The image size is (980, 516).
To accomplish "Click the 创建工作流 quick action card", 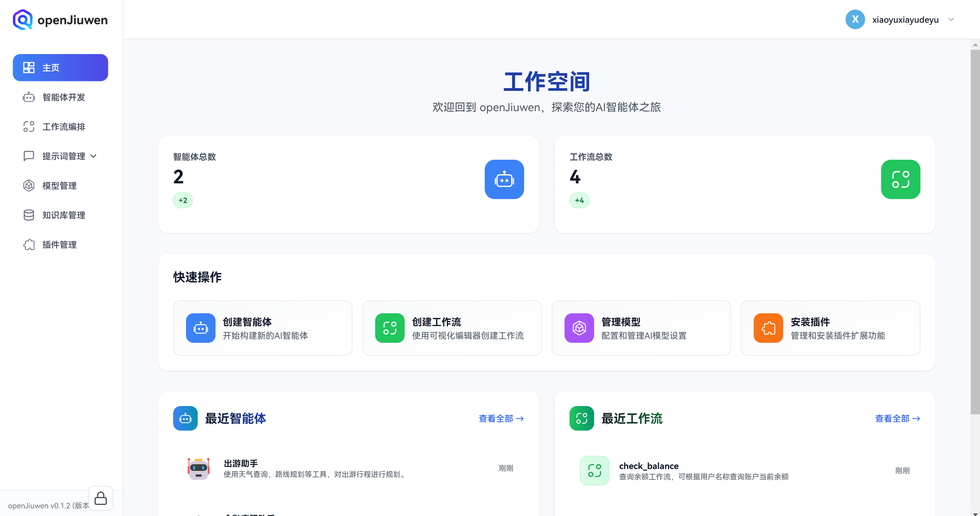I will (451, 328).
